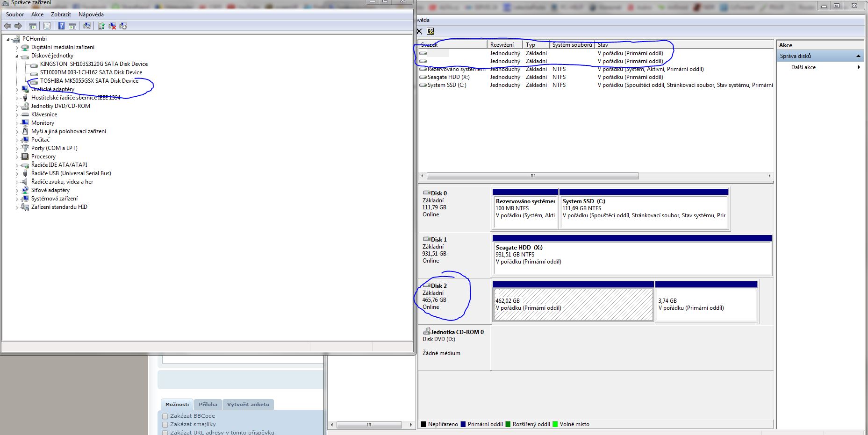Expand the Grafické adaptéry tree node
This screenshot has width=868, height=435.
(x=17, y=89)
